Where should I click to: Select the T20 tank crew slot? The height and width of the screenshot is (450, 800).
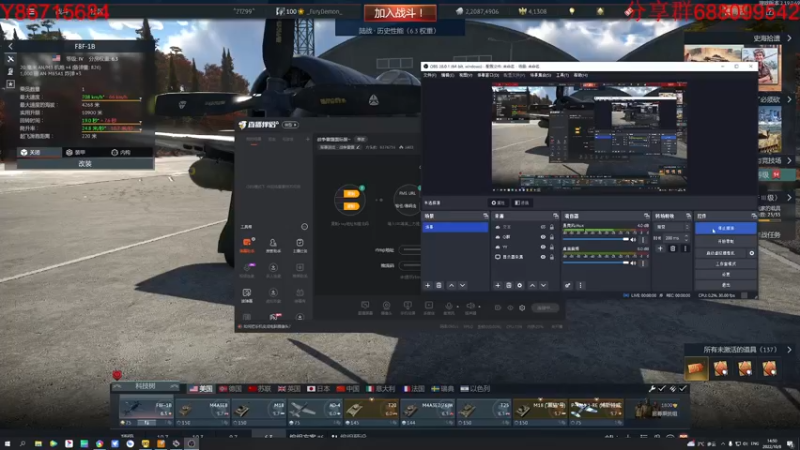click(371, 412)
